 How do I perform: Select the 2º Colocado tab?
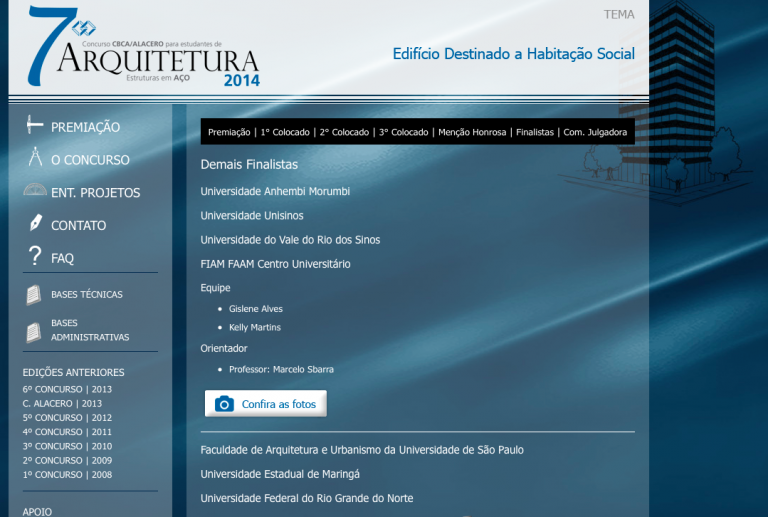[344, 132]
